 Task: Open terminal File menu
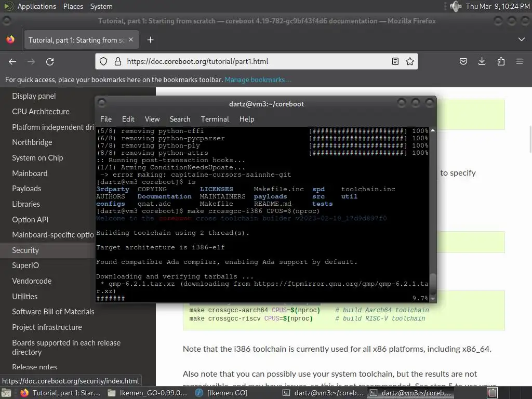tap(106, 119)
